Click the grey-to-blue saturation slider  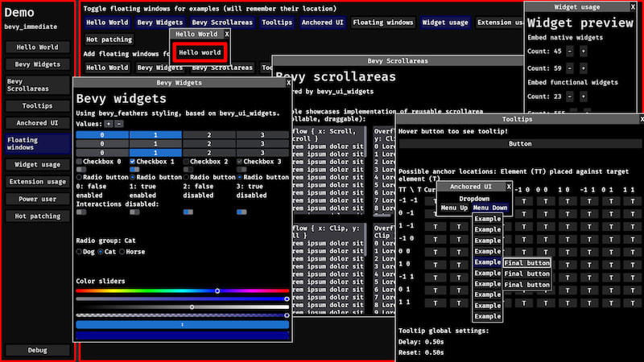pos(183,298)
